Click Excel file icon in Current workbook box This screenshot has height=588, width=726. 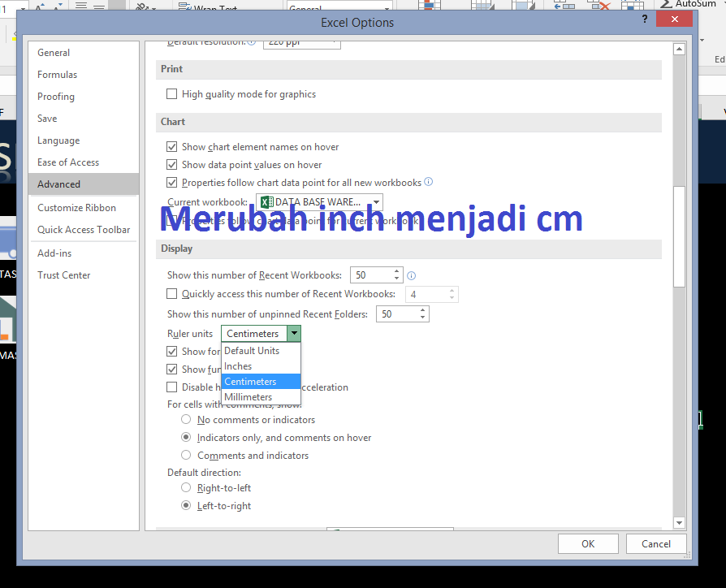266,202
